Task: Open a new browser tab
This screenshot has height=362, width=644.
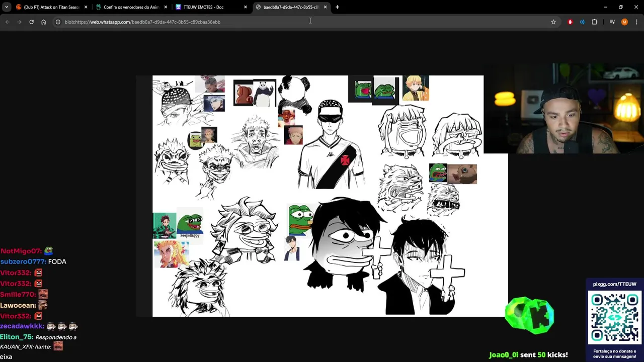Action: [337, 7]
